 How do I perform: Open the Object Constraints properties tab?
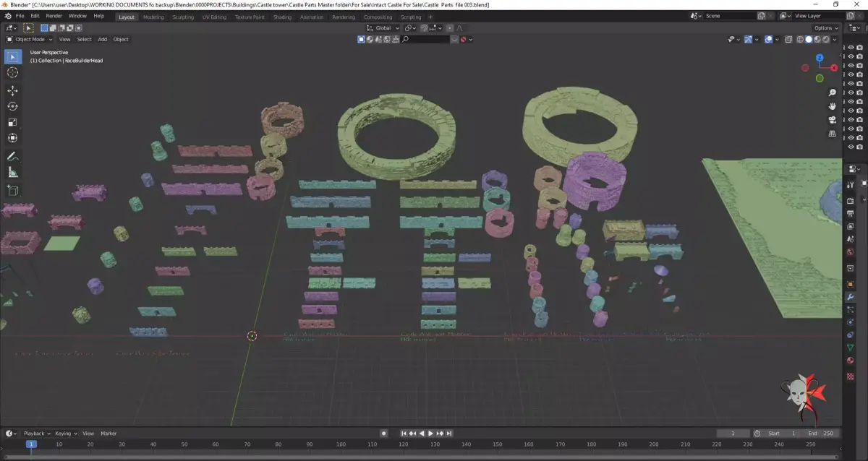[851, 335]
